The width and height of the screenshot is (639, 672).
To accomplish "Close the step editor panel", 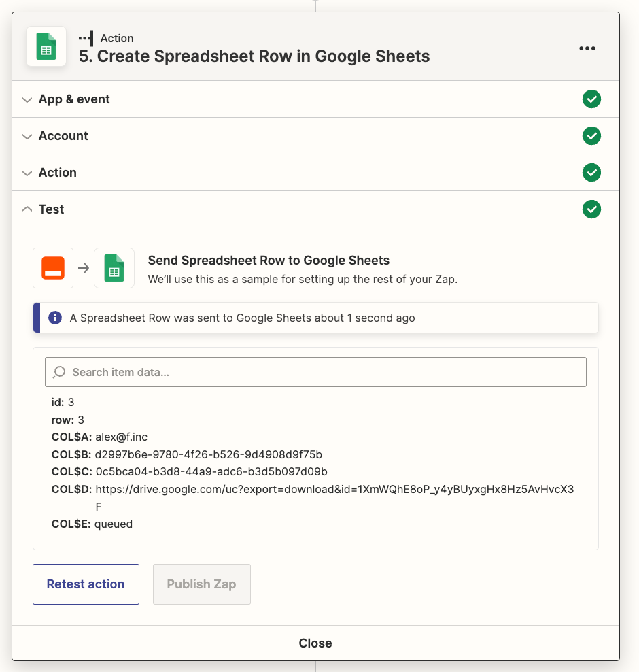I will click(x=315, y=643).
